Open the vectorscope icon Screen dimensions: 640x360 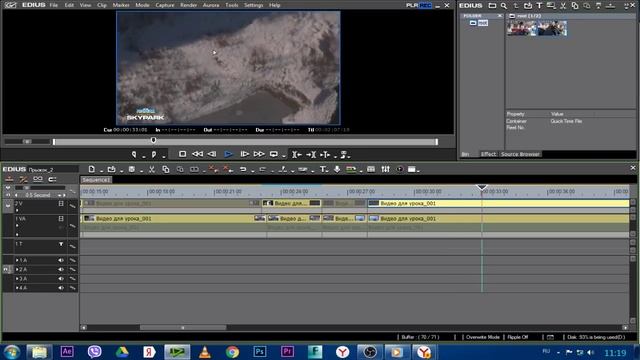point(400,169)
